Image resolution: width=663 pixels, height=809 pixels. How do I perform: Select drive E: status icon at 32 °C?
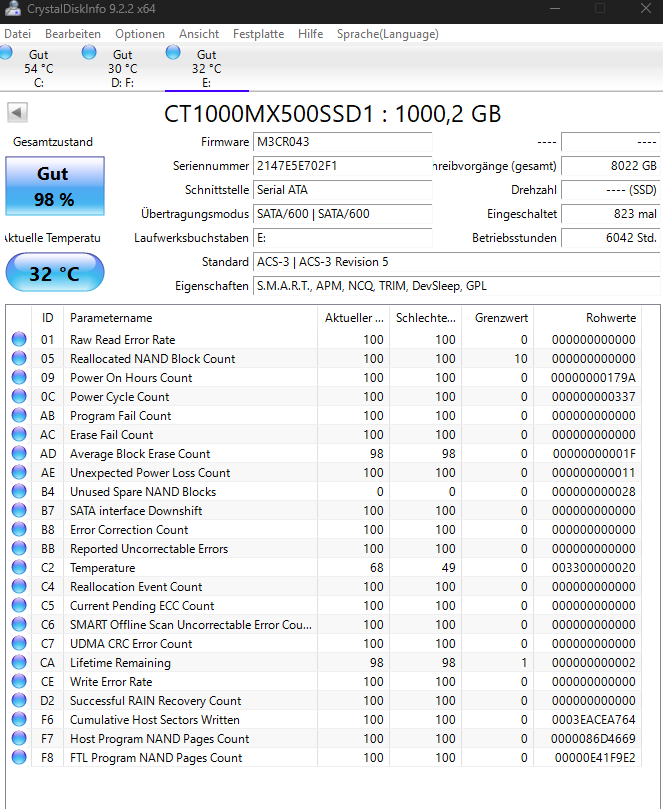click(173, 52)
